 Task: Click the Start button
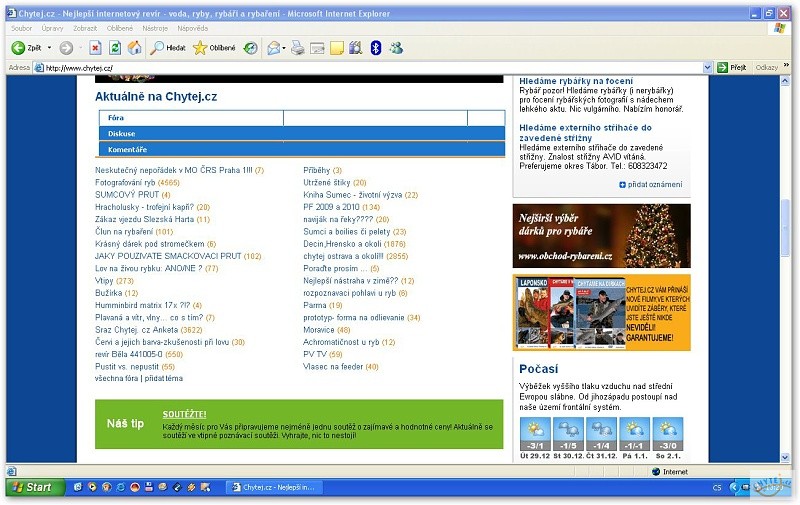(35, 488)
